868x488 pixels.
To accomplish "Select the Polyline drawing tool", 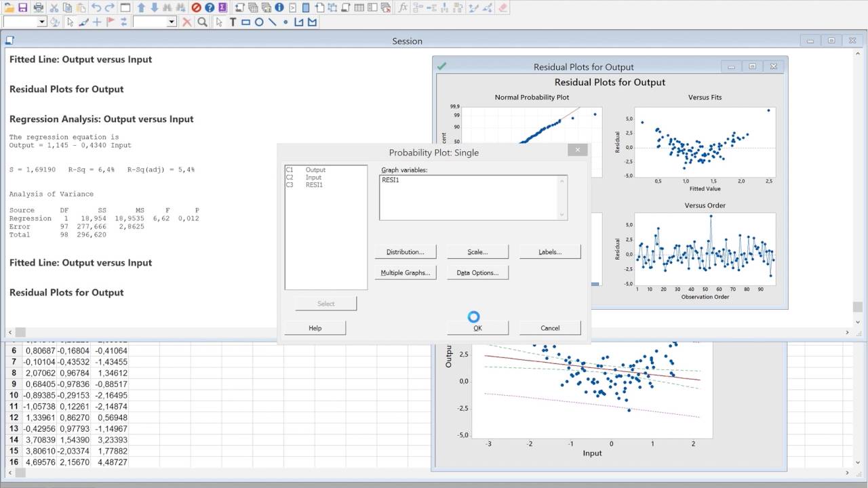I will (298, 22).
